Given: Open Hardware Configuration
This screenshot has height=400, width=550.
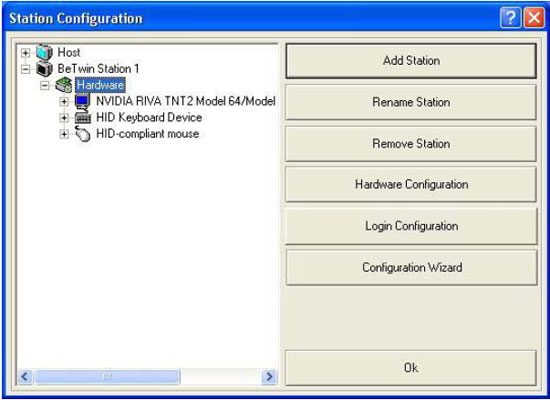Looking at the screenshot, I should 411,185.
